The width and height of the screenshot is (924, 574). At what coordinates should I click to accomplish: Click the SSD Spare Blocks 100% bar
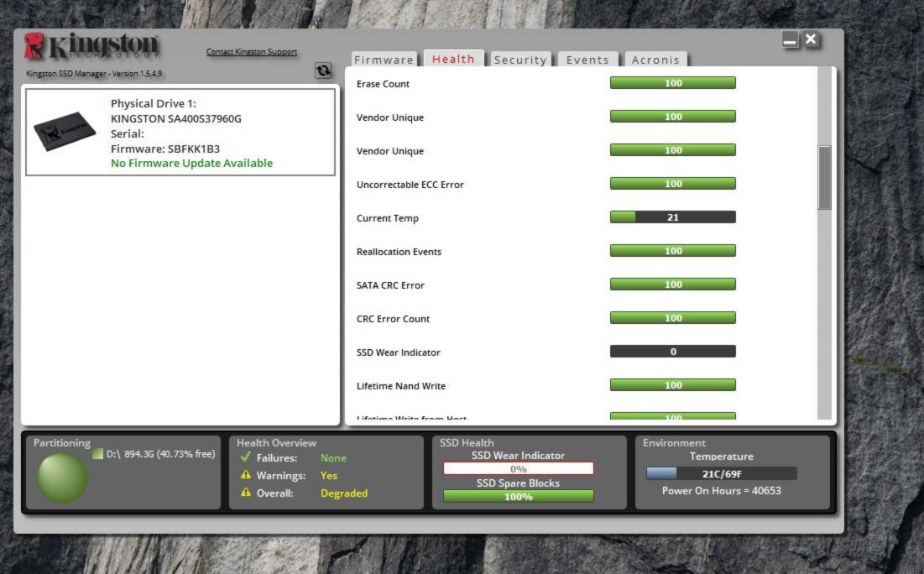518,496
